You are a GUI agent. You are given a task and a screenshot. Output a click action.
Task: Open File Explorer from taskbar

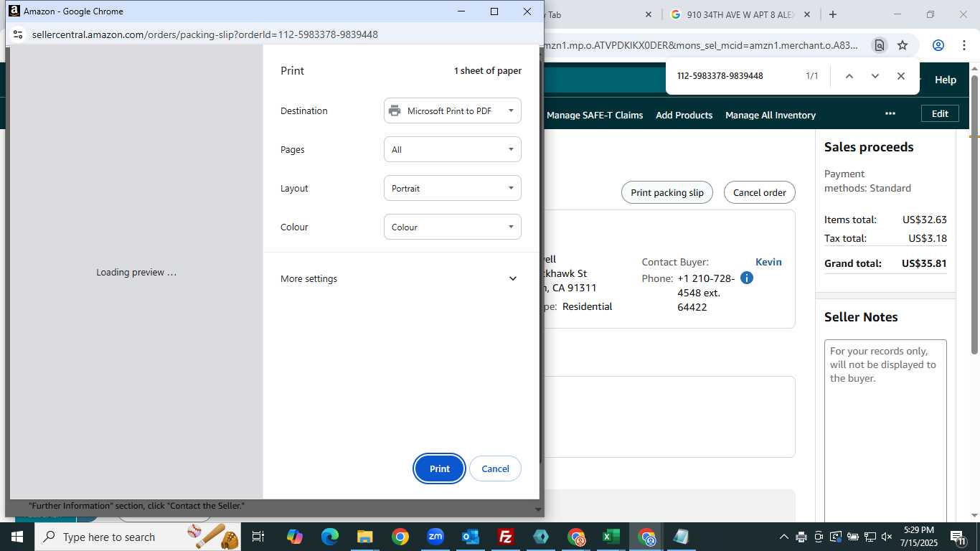(364, 537)
